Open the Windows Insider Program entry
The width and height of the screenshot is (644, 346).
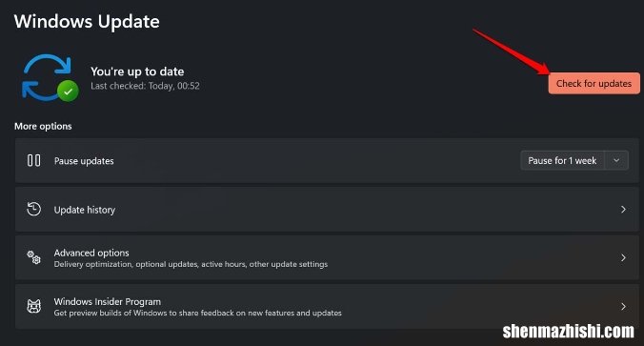[327, 307]
